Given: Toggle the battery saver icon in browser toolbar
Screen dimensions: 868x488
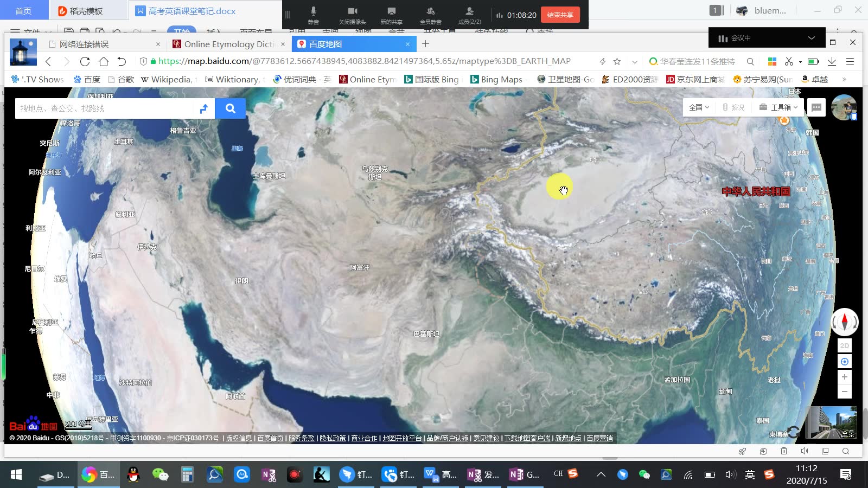Looking at the screenshot, I should pos(813,61).
